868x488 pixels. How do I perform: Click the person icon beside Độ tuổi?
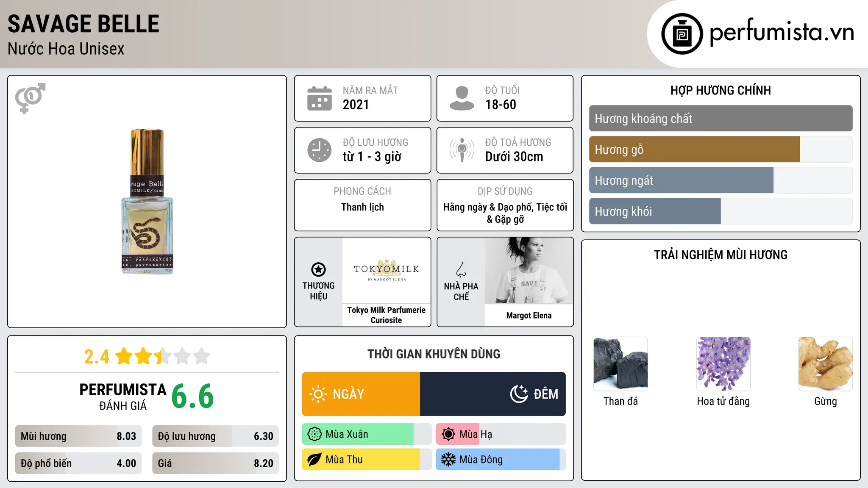point(462,98)
